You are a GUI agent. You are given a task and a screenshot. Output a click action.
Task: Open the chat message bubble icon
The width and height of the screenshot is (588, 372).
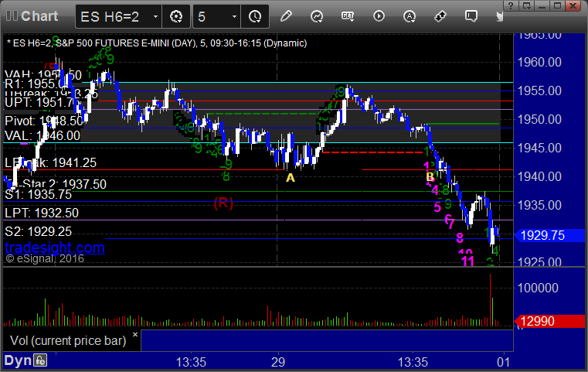pos(471,16)
